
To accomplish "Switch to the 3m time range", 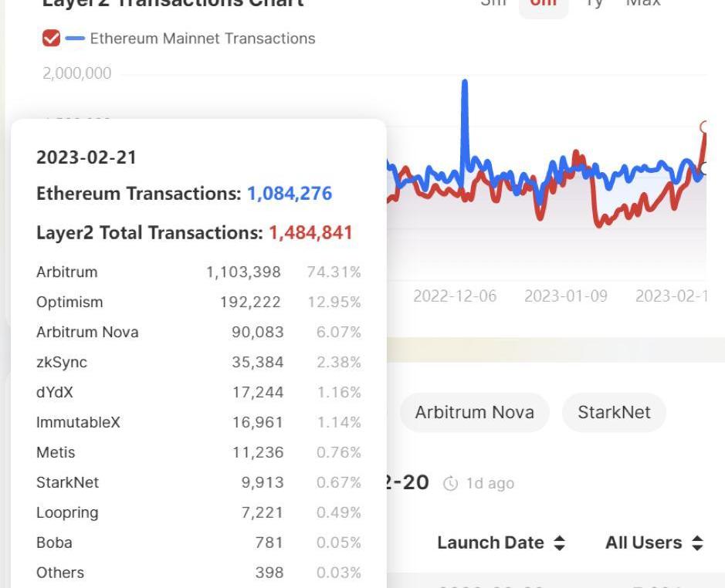I will coord(493,3).
